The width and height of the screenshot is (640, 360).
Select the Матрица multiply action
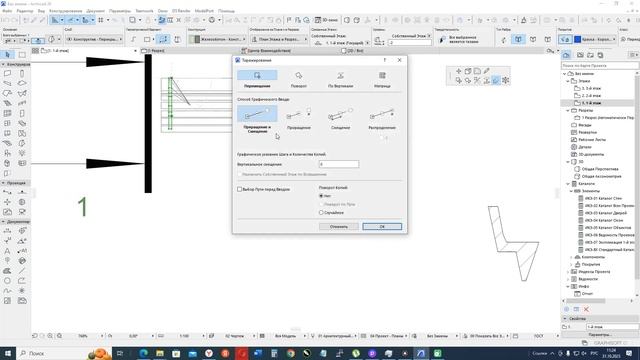pyautogui.click(x=382, y=79)
